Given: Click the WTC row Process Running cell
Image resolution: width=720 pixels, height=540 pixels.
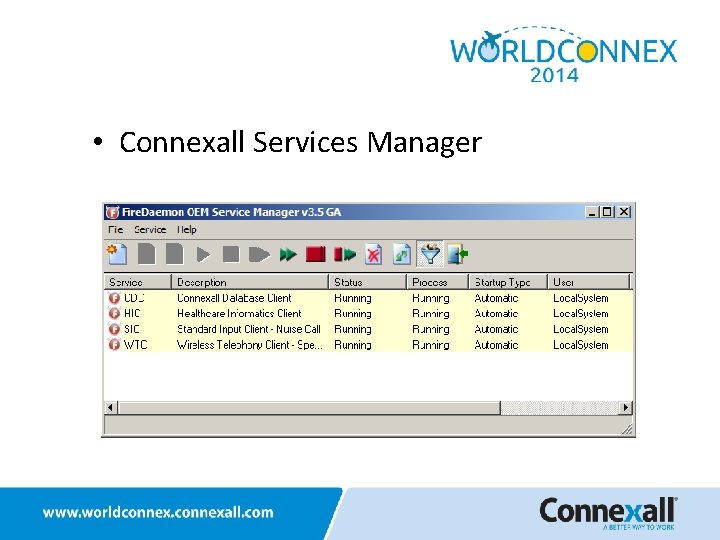Looking at the screenshot, I should 431,345.
